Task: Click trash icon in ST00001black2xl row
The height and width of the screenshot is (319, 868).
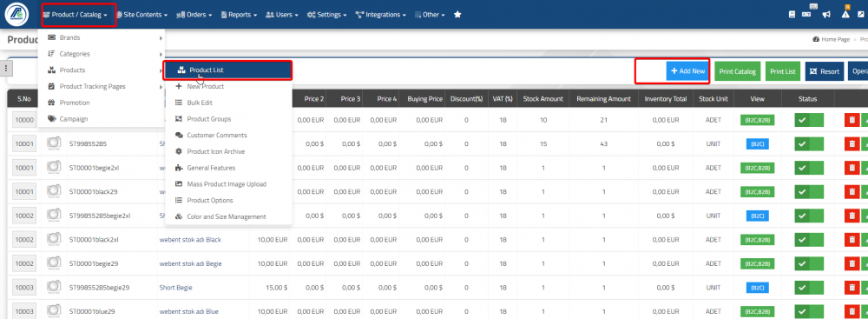Action: (852, 240)
